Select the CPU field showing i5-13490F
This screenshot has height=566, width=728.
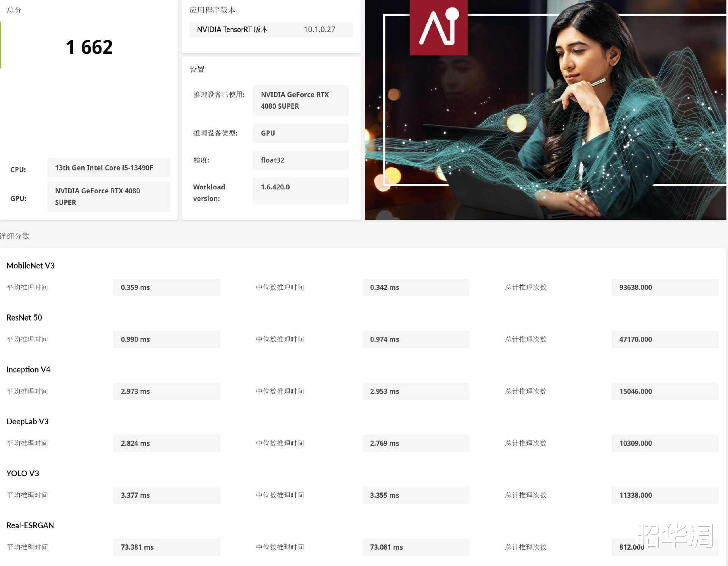tap(108, 167)
